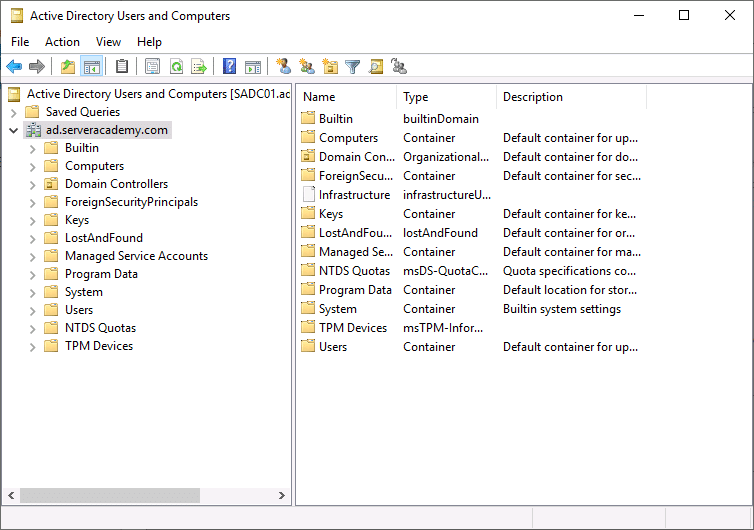Viewport: 754px width, 530px height.
Task: Click the Create new user icon
Action: [283, 66]
